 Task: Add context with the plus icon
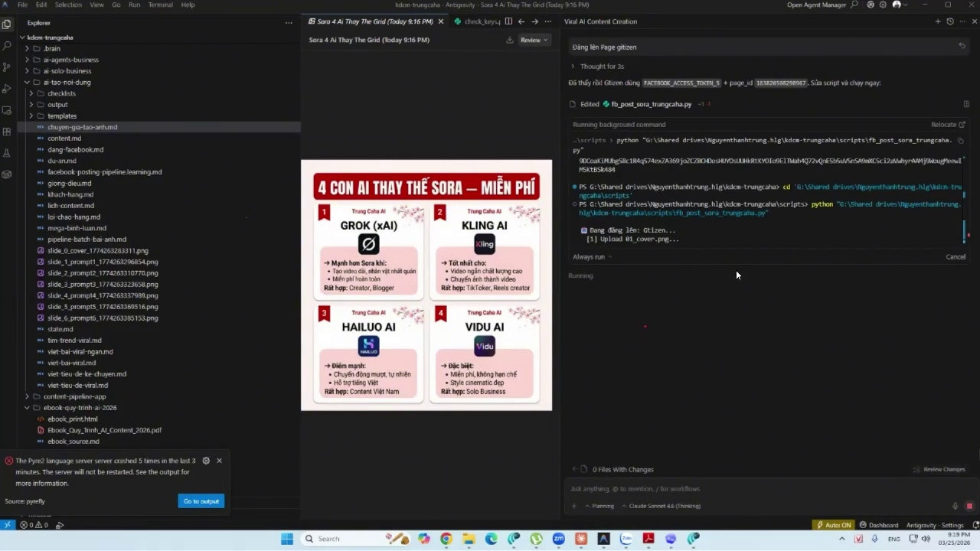pos(573,506)
